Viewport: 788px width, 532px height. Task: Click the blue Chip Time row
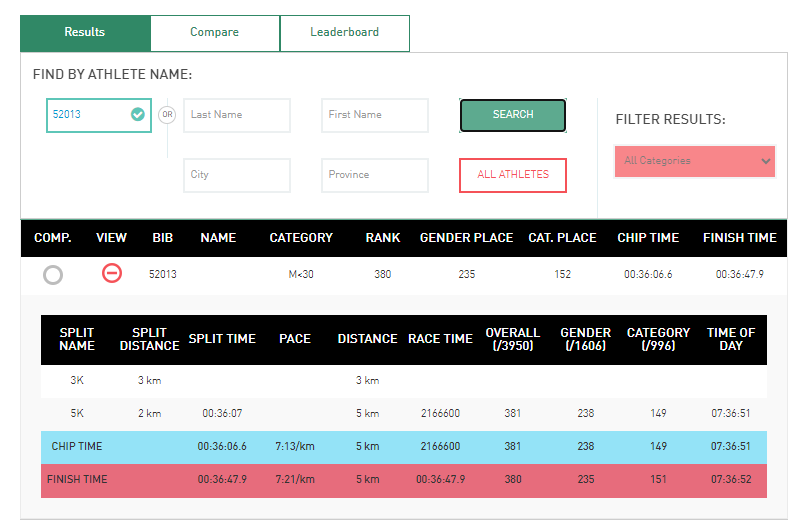pos(403,447)
